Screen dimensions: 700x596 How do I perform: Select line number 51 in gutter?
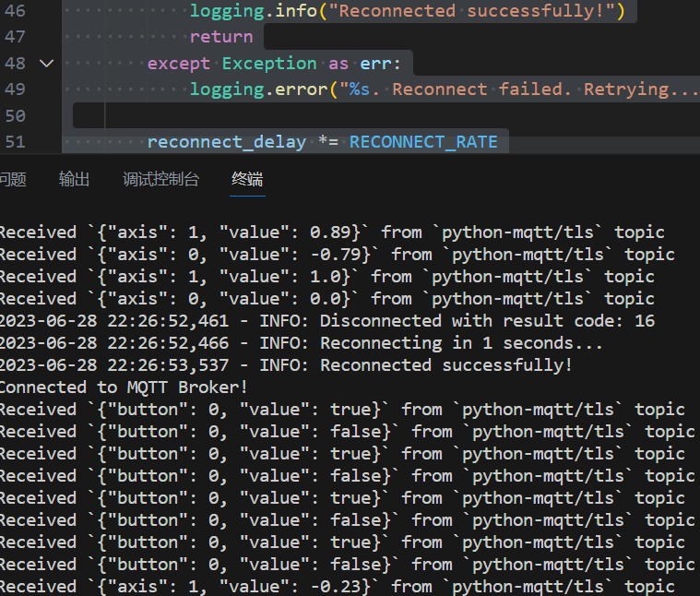(x=15, y=142)
